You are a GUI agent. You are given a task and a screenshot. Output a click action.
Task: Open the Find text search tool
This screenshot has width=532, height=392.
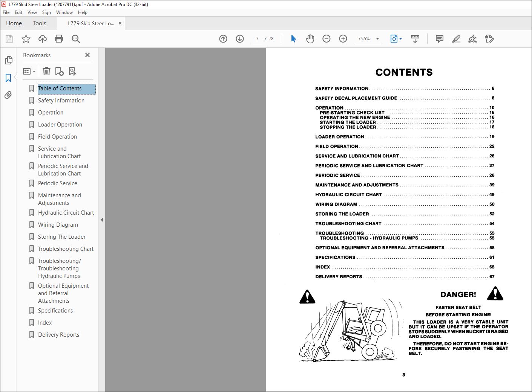coord(76,39)
